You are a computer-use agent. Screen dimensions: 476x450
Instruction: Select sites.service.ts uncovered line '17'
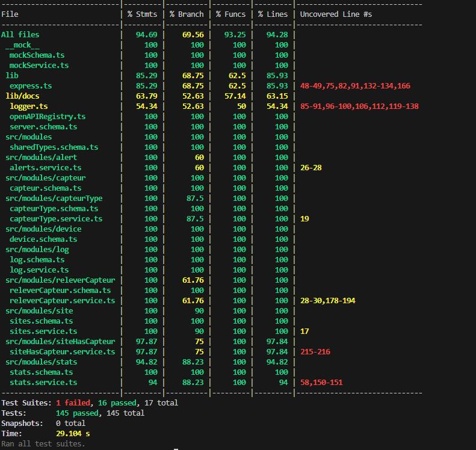(304, 331)
